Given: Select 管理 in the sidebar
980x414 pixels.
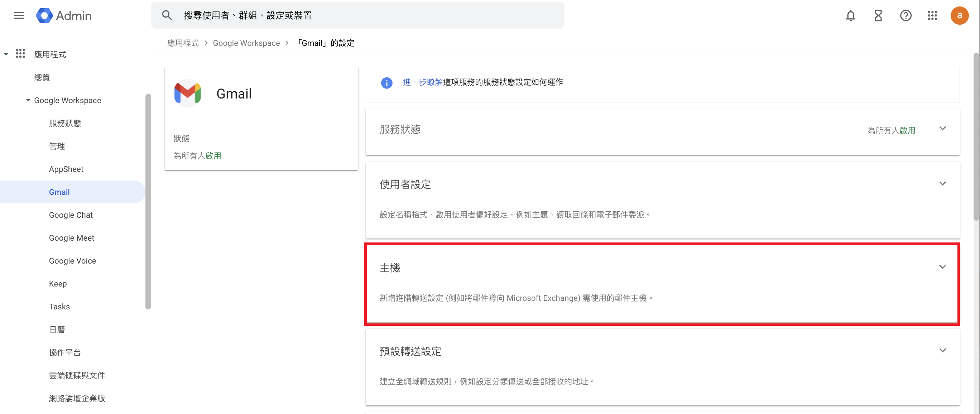Looking at the screenshot, I should point(57,146).
